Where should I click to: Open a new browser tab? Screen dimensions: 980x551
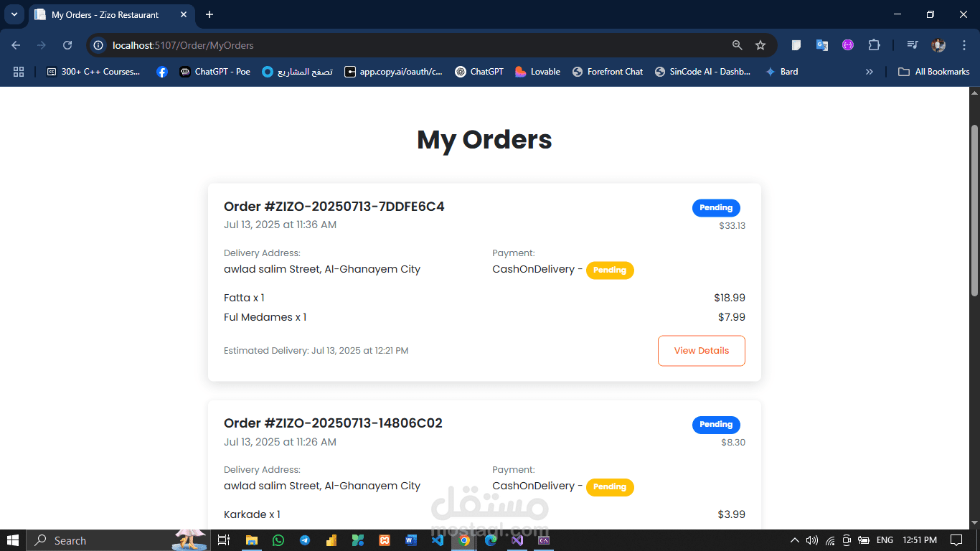pyautogui.click(x=209, y=14)
